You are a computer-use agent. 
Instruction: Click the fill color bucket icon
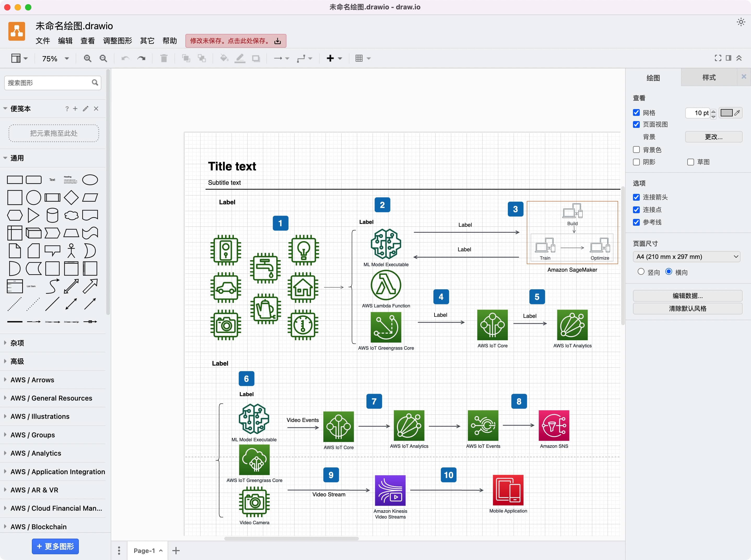[224, 58]
